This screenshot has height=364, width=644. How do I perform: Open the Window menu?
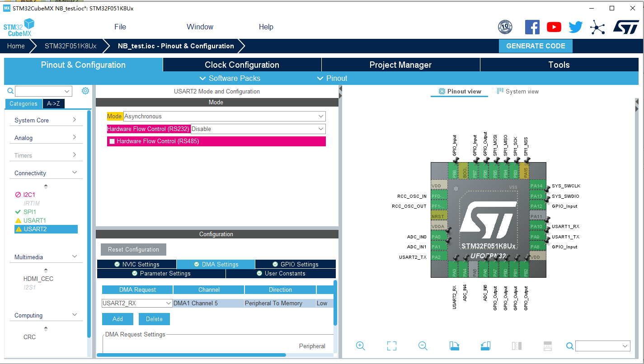200,27
